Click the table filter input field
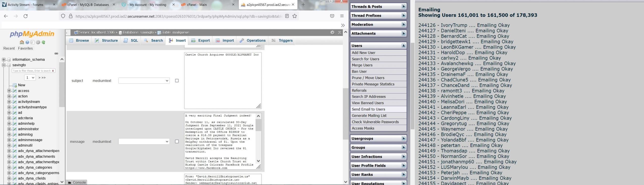The height and width of the screenshot is (185, 644). pyautogui.click(x=31, y=71)
